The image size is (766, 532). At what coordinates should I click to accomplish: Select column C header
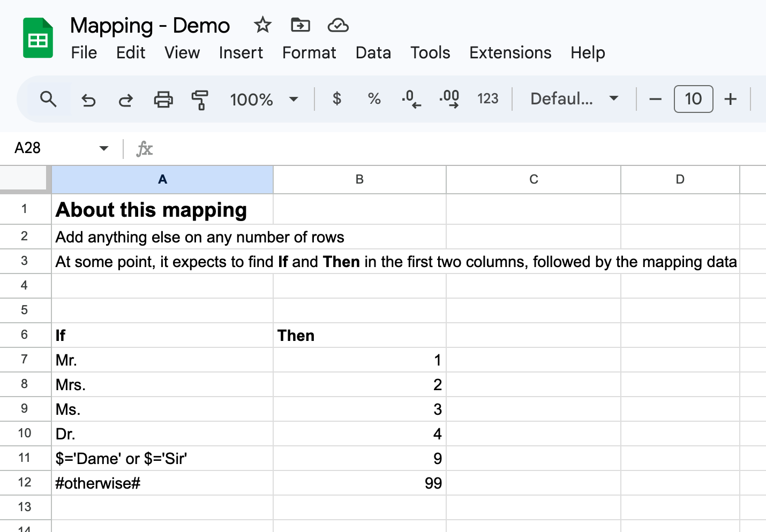[534, 179]
